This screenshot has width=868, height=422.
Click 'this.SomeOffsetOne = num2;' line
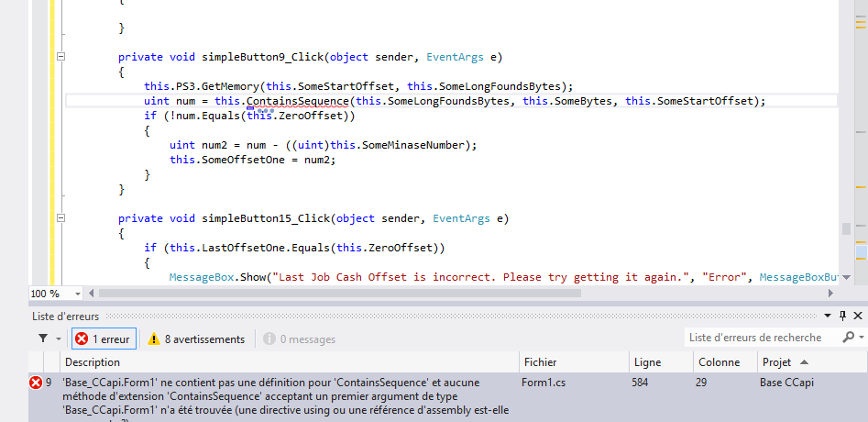click(x=253, y=160)
